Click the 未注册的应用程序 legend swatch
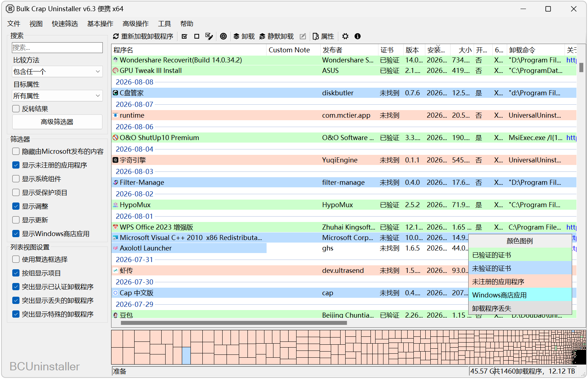Image resolution: width=588 pixels, height=379 pixels. (x=520, y=282)
